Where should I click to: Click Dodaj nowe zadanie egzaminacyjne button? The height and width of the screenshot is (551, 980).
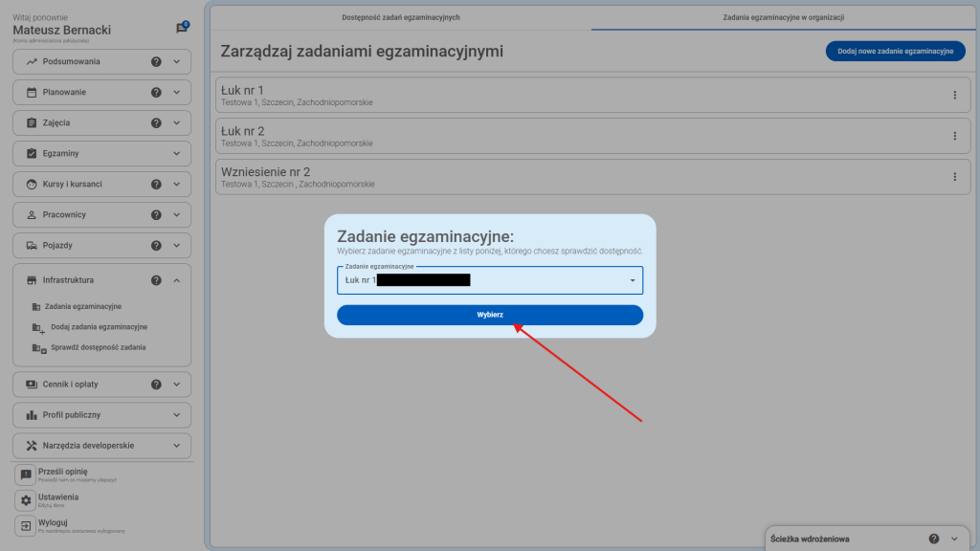[x=895, y=52]
